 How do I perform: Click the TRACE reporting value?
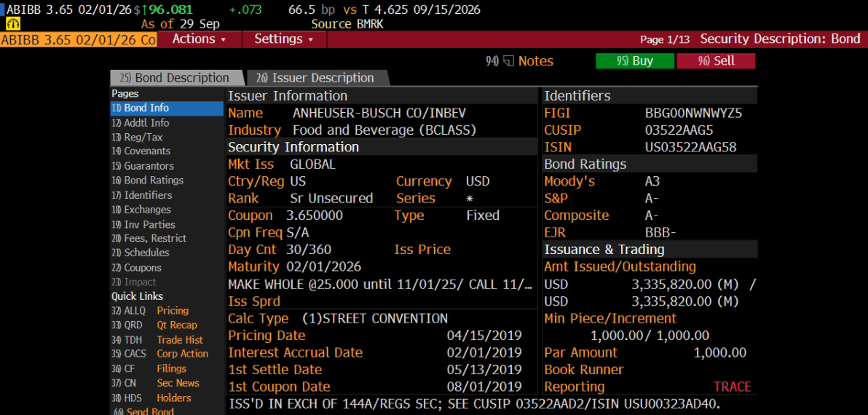click(733, 387)
